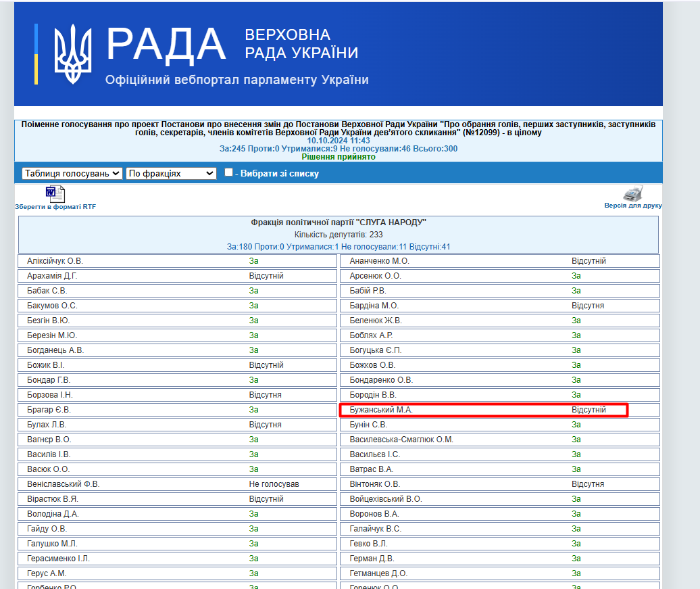Select deputy row 'Арахамія Д.Г.'
700x589 pixels.
tap(177, 276)
